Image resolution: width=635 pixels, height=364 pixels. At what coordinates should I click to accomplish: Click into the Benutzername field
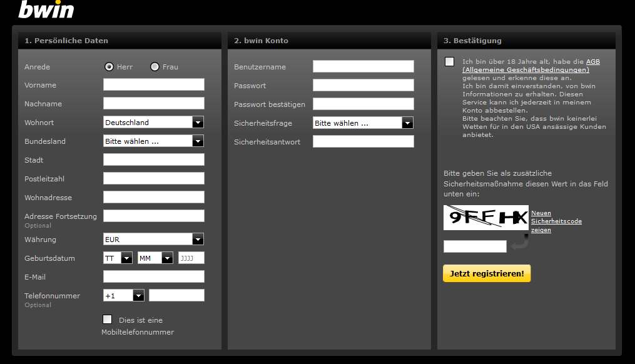363,66
